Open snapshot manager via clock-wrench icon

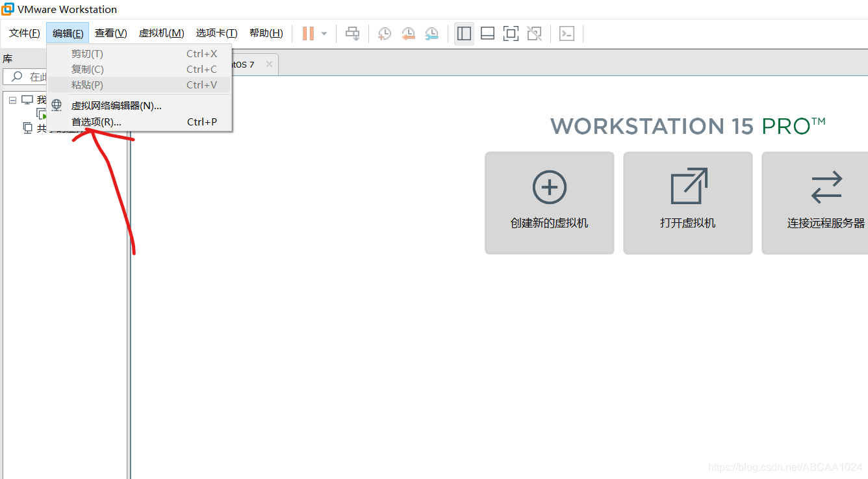tap(431, 33)
